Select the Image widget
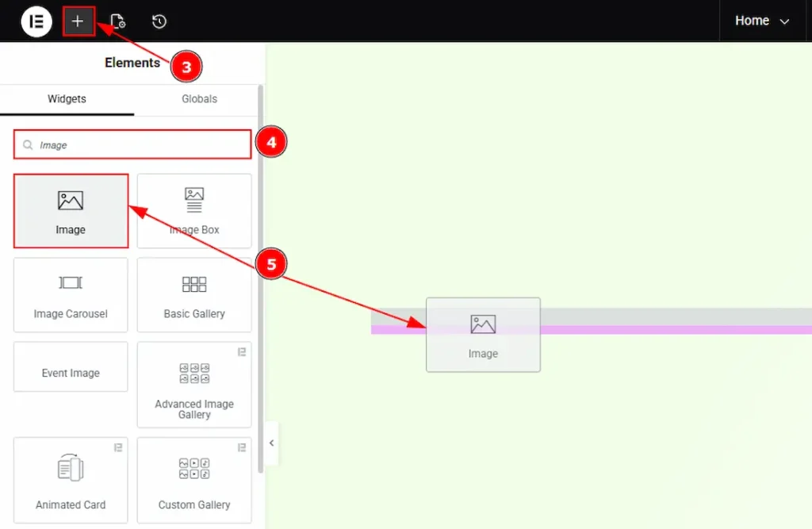Viewport: 812px width, 529px height. (x=71, y=211)
